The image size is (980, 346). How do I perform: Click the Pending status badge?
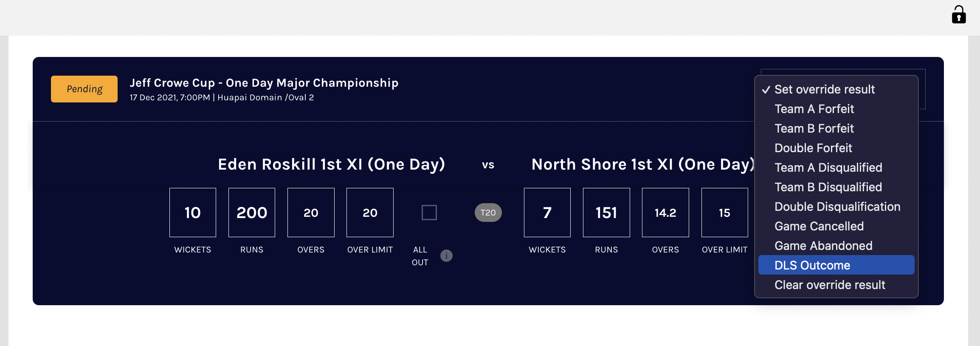click(x=84, y=89)
